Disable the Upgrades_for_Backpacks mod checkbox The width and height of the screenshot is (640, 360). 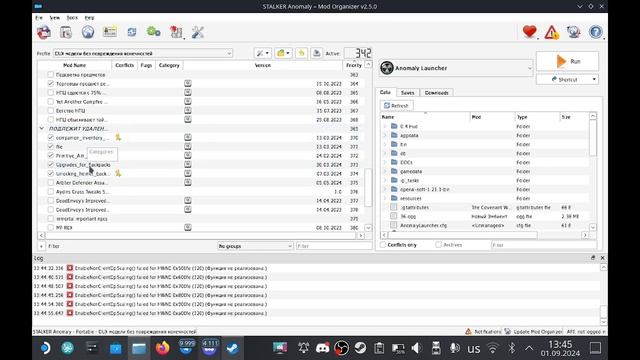pyautogui.click(x=51, y=164)
